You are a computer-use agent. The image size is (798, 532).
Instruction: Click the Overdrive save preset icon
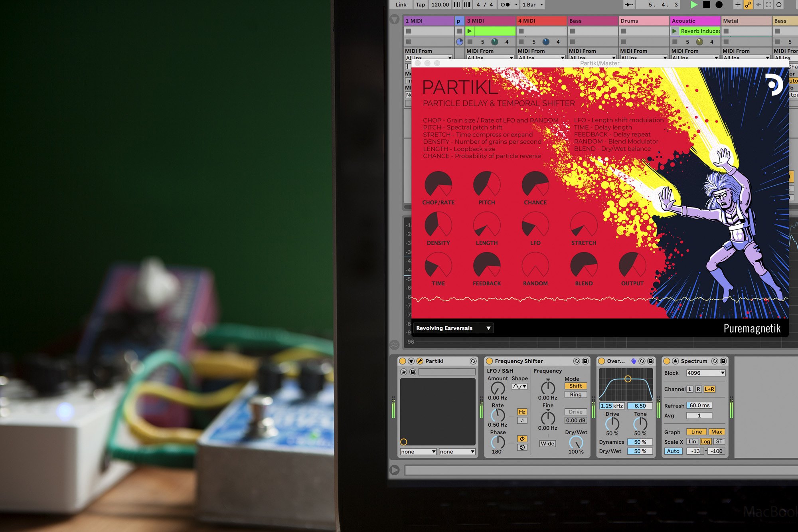(650, 361)
